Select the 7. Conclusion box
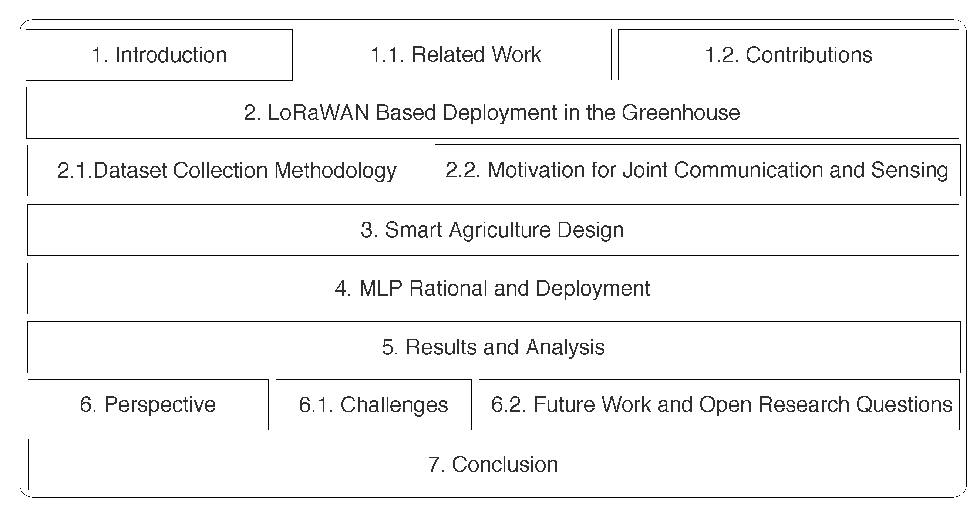The height and width of the screenshot is (512, 980). click(x=494, y=464)
